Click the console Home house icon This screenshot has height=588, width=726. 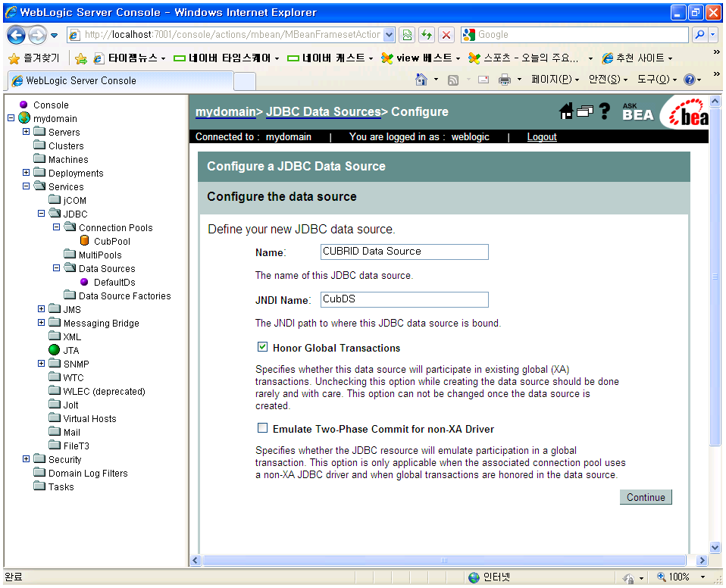coord(566,111)
